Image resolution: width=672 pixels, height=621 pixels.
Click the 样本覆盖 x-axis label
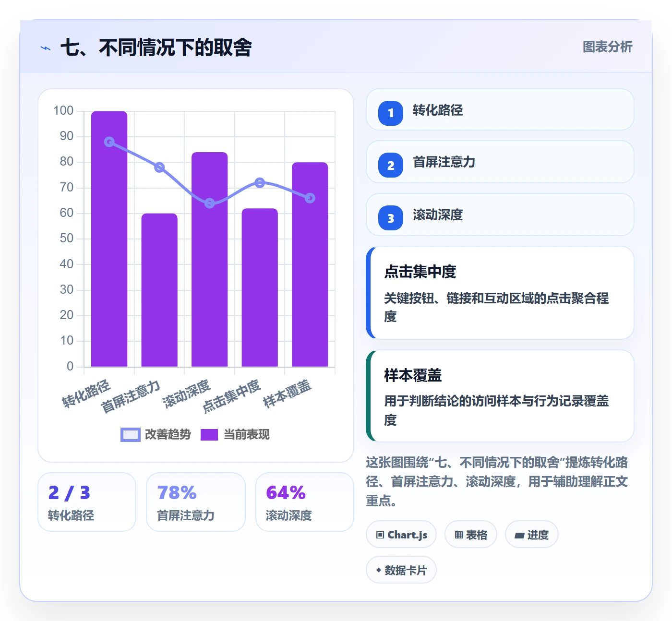coord(288,394)
